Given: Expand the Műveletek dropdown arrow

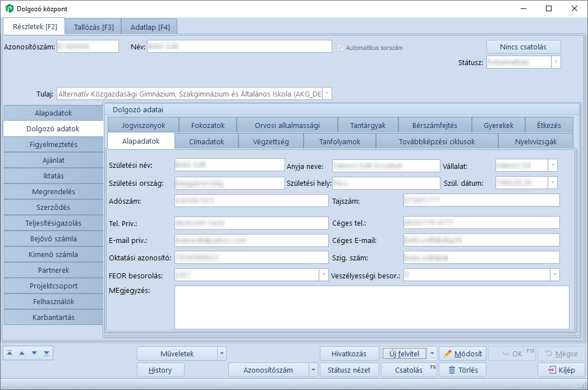Looking at the screenshot, I should click(222, 354).
